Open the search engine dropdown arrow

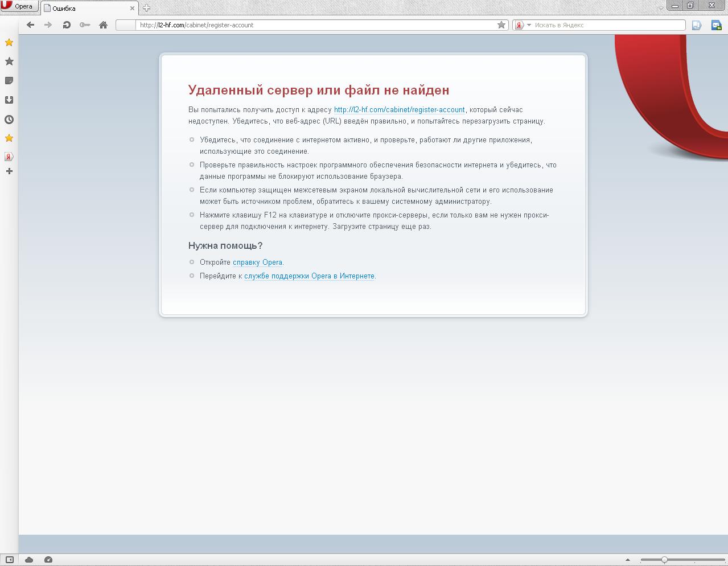tap(529, 25)
